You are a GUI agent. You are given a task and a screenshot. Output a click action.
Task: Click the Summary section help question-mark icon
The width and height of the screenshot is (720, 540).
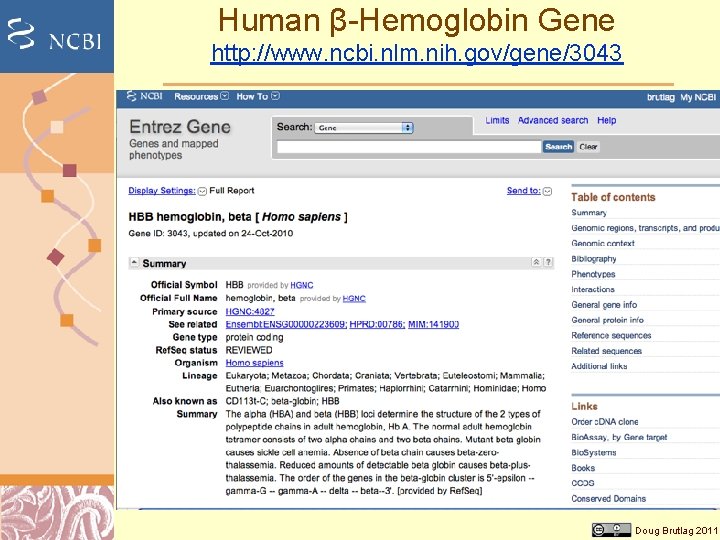(x=548, y=262)
